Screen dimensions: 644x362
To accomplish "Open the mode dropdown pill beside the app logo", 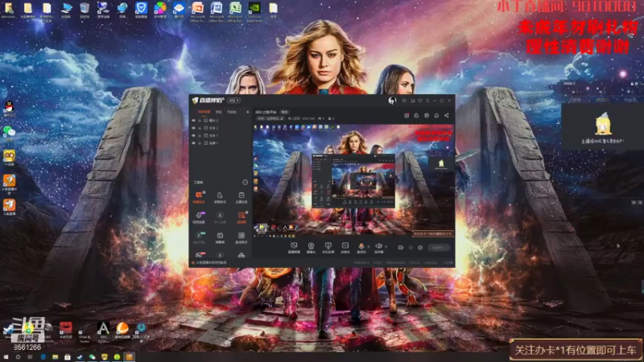I will (233, 101).
